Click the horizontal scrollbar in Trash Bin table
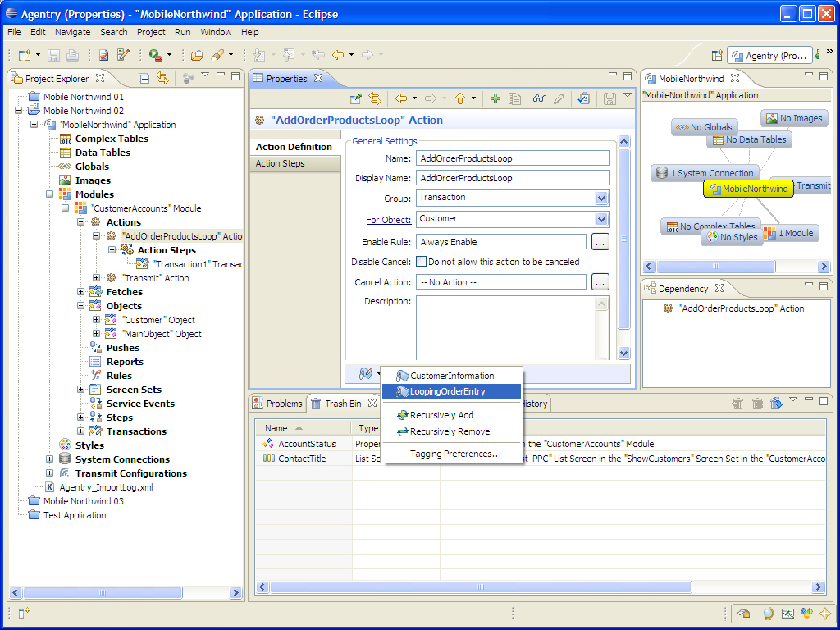Image resolution: width=840 pixels, height=630 pixels. pos(481,587)
